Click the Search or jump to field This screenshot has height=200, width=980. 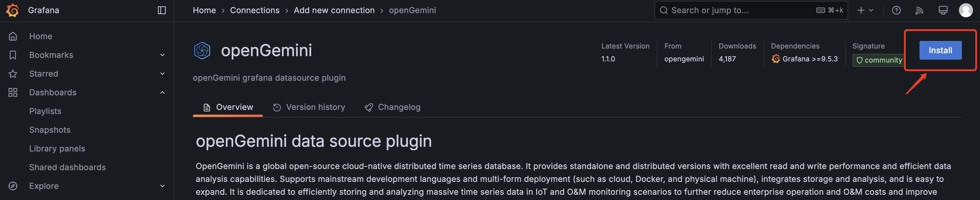(x=751, y=10)
